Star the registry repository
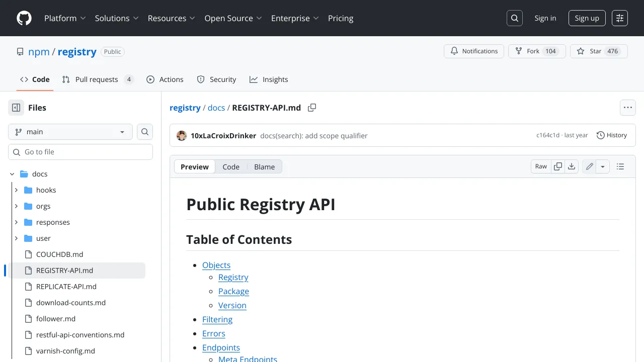This screenshot has height=362, width=644. point(599,51)
